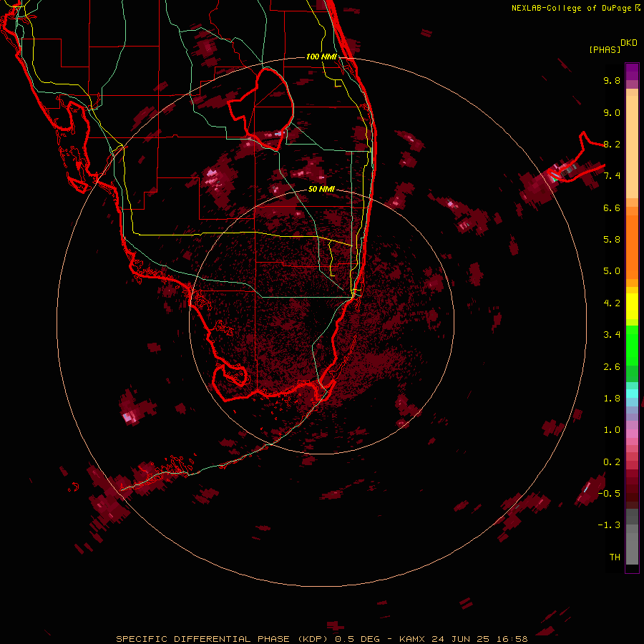The image size is (644, 644).
Task: Pick the pink band on the colorbar
Action: [632, 434]
